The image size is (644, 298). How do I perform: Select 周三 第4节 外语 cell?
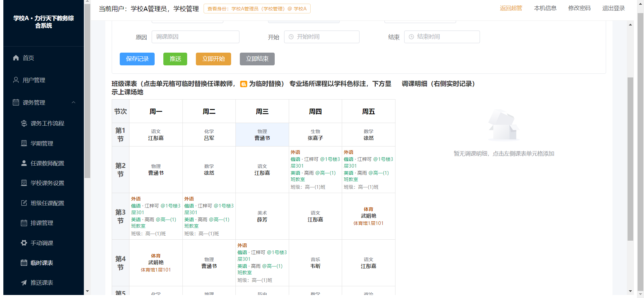262,263
